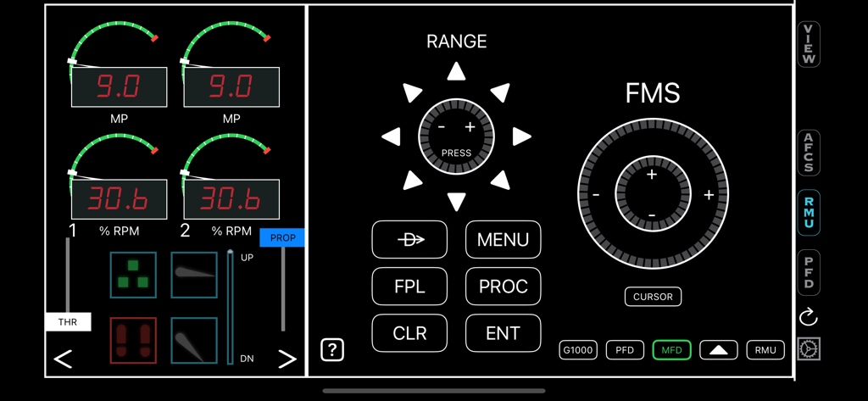
Task: Open the RMU sidebar tab
Action: 809,213
